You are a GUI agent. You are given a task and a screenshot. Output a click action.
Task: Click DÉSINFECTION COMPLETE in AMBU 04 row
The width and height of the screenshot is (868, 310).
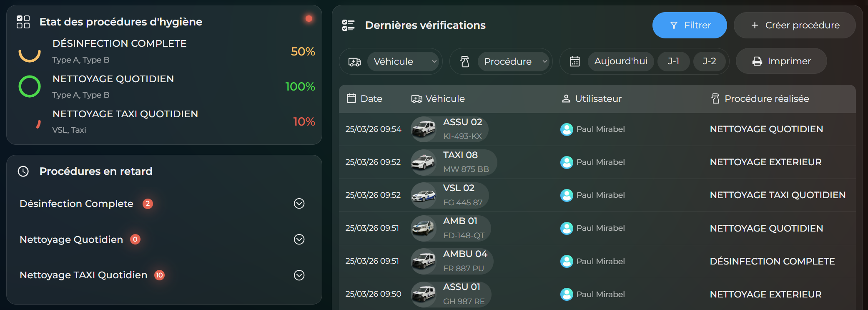click(773, 262)
